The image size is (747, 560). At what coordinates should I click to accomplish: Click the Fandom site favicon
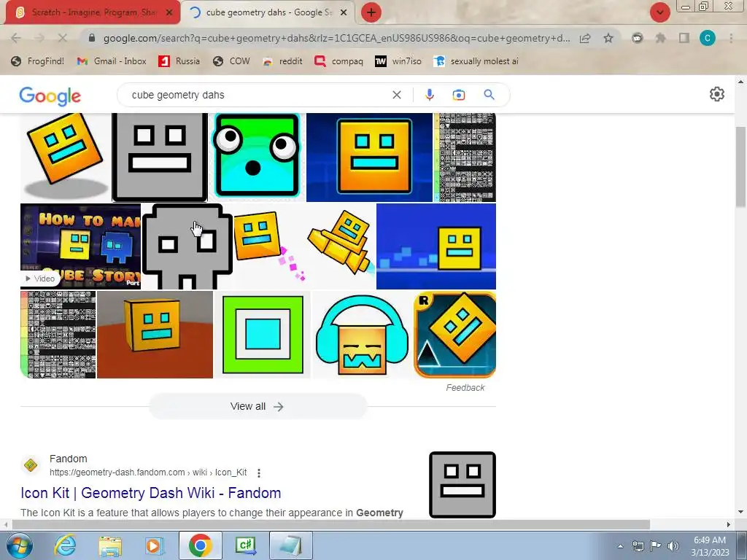pyautogui.click(x=31, y=465)
